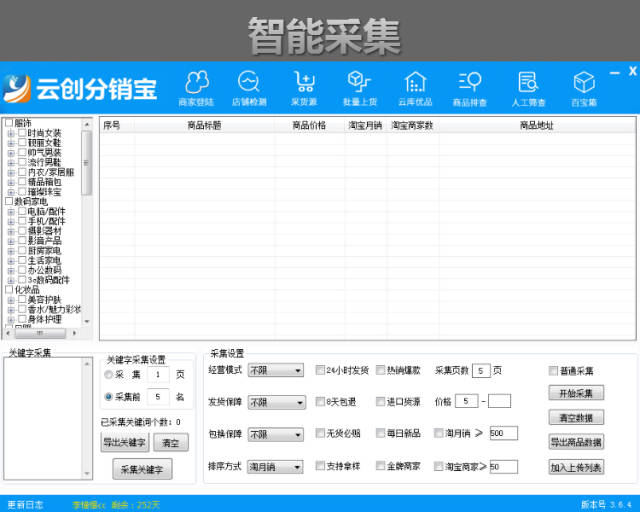640x512 pixels.
Task: Enable the 每日新品 checkbox
Action: tap(380, 433)
